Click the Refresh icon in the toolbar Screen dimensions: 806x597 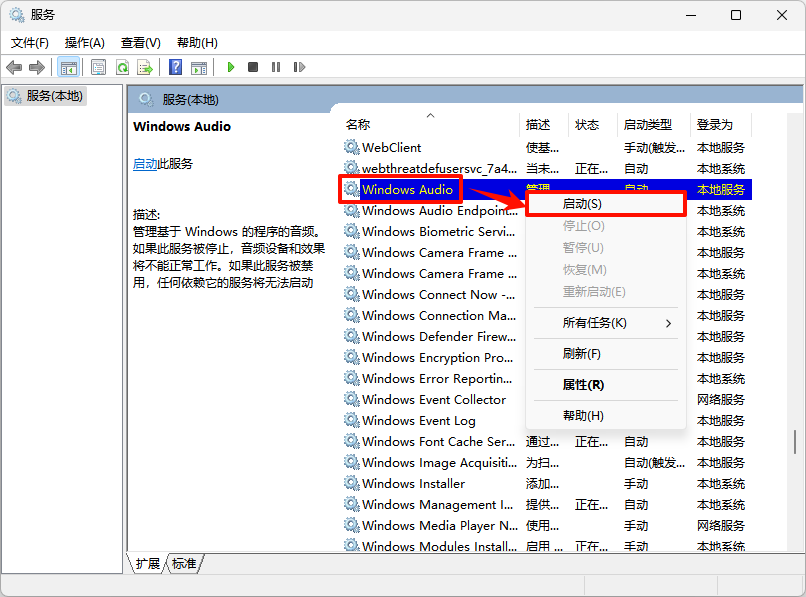tap(122, 67)
